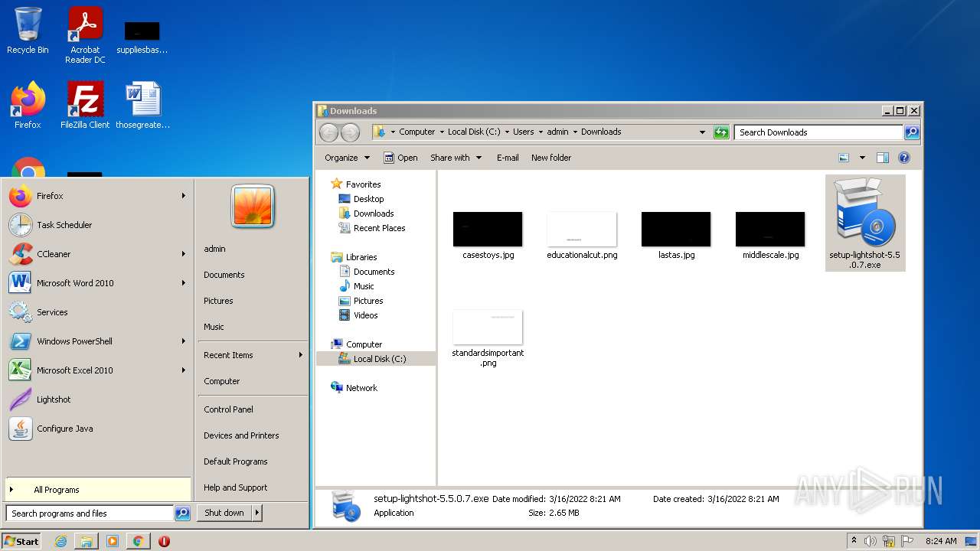The image size is (980, 551).
Task: Launch Acrobat Reader DC from desktop
Action: pyautogui.click(x=85, y=35)
